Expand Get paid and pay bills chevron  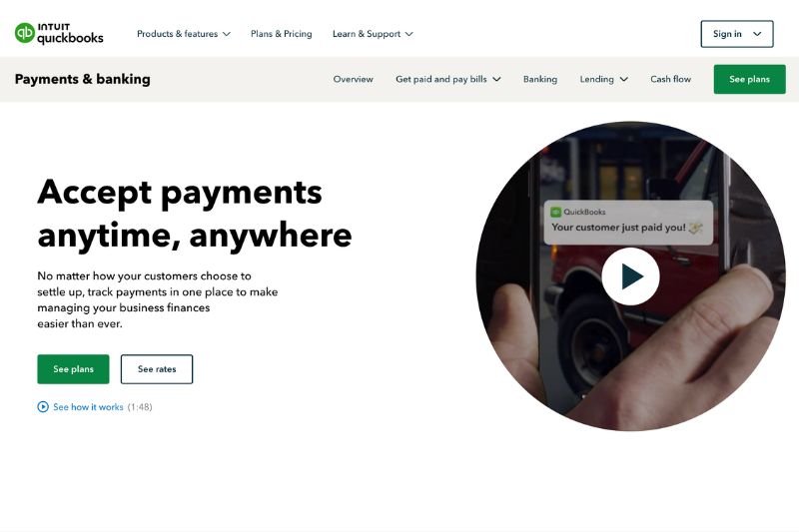click(496, 80)
